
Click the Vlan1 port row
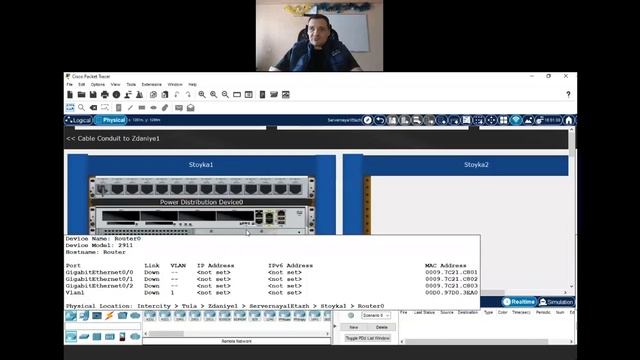click(272, 293)
